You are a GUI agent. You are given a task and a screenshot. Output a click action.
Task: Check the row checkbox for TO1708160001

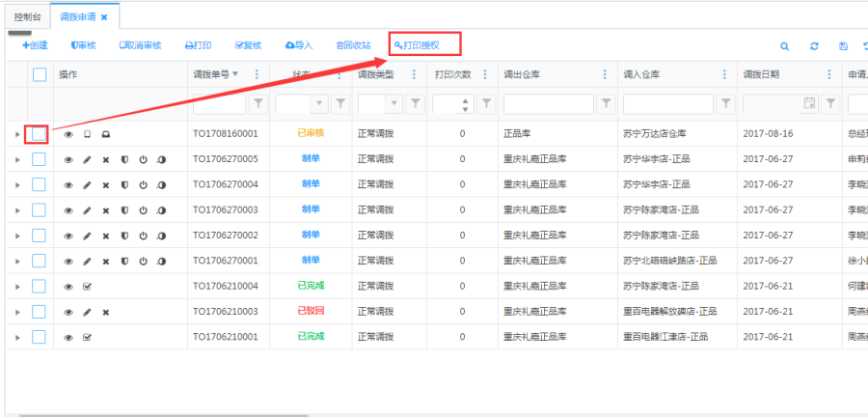click(38, 134)
